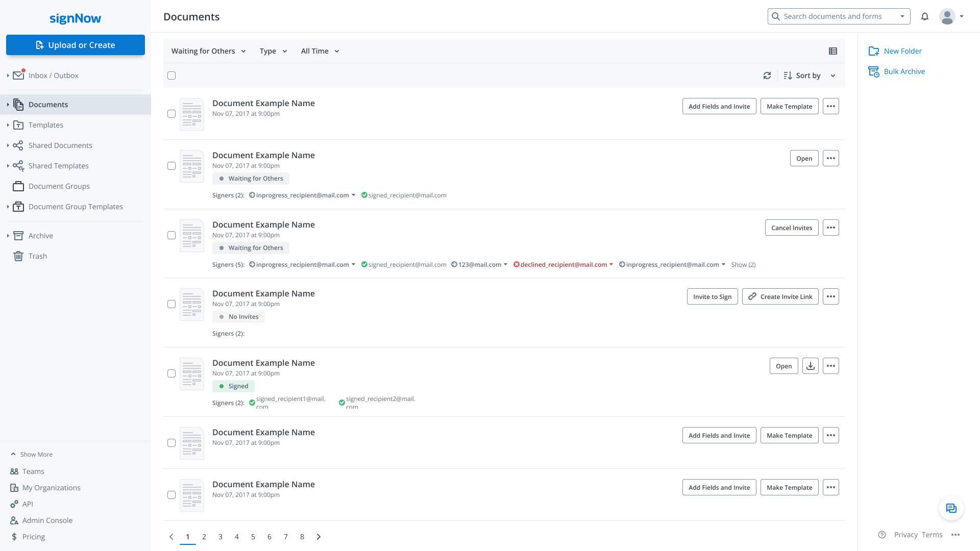Open Admin Console in sidebar

click(x=47, y=520)
